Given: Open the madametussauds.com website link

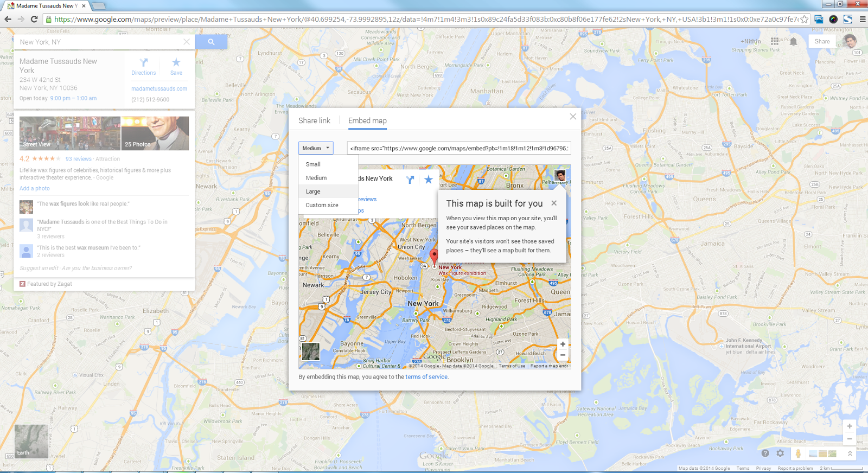Looking at the screenshot, I should 159,88.
